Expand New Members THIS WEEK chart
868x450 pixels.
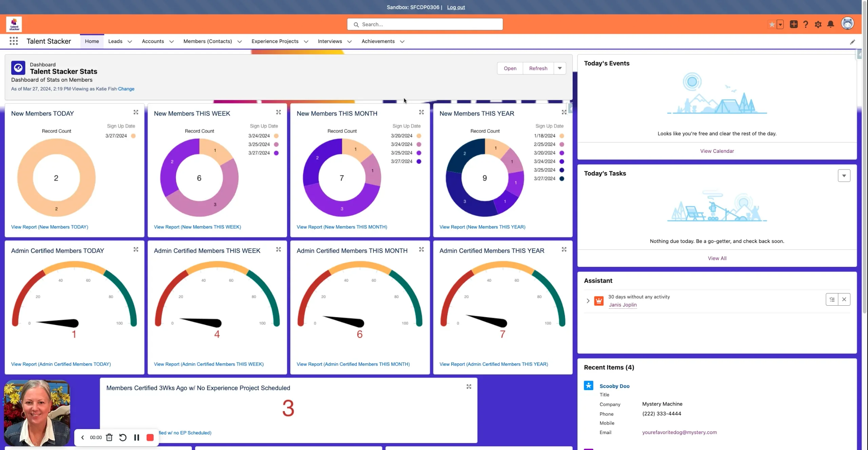pos(278,112)
